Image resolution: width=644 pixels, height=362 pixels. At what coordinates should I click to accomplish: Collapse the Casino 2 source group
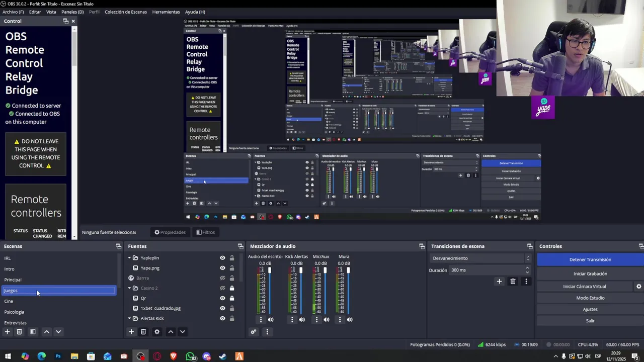(129, 288)
